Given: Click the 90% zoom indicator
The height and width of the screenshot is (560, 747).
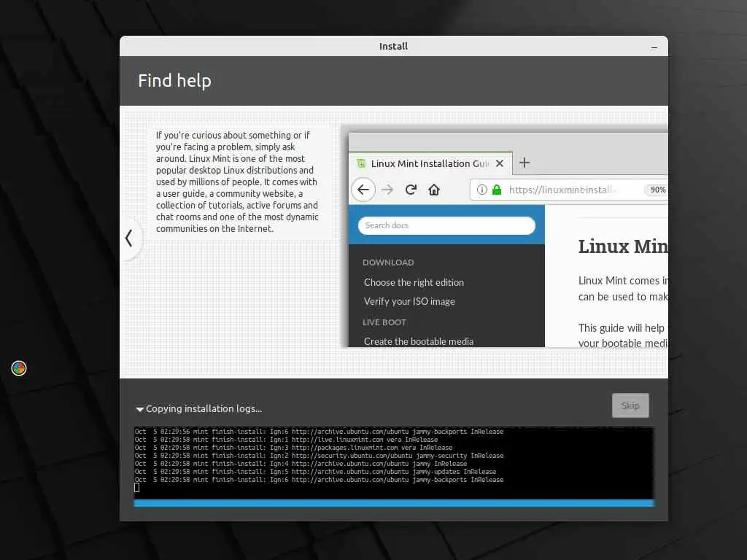Looking at the screenshot, I should [657, 190].
